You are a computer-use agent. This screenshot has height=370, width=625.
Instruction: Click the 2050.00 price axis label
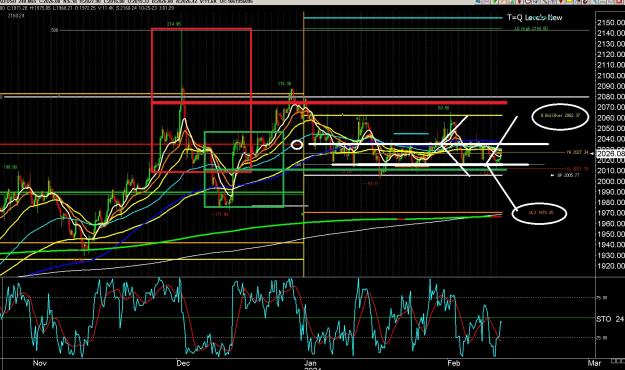611,128
